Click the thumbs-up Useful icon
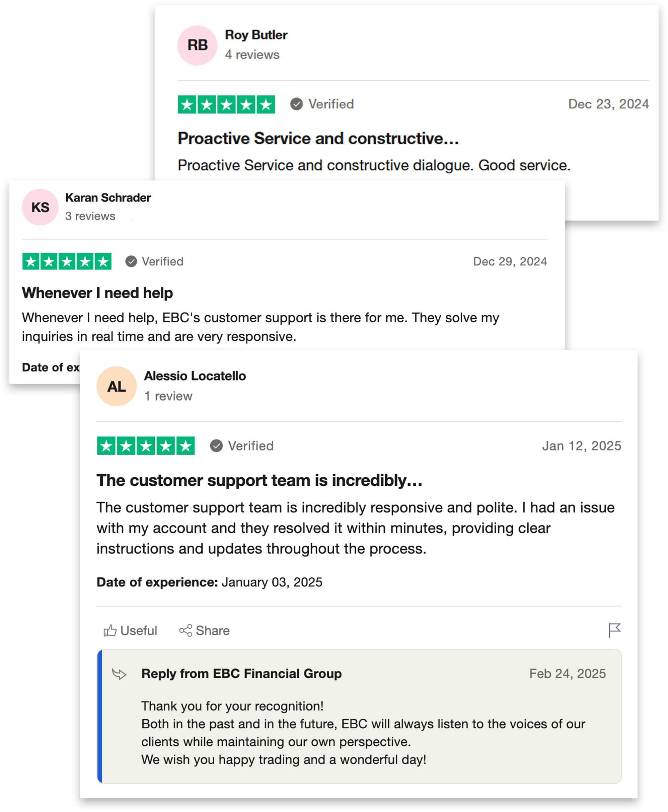668x812 pixels. pyautogui.click(x=110, y=631)
